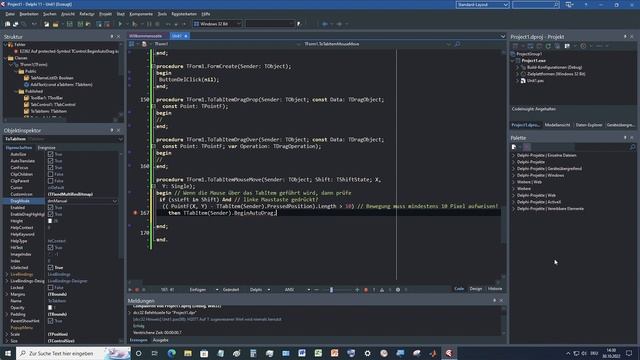Toggle the AutoTranslate property checkbox
Viewport: 640px width, 360px height.
(51, 161)
